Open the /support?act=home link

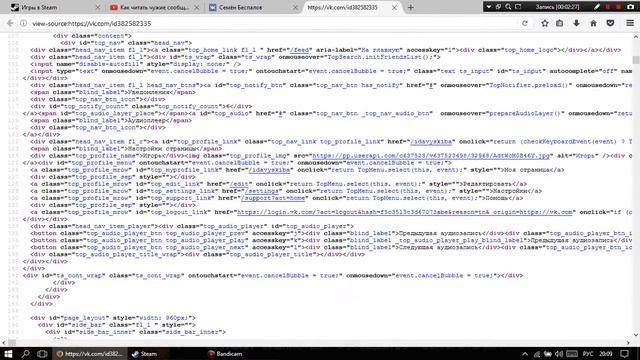pyautogui.click(x=273, y=198)
